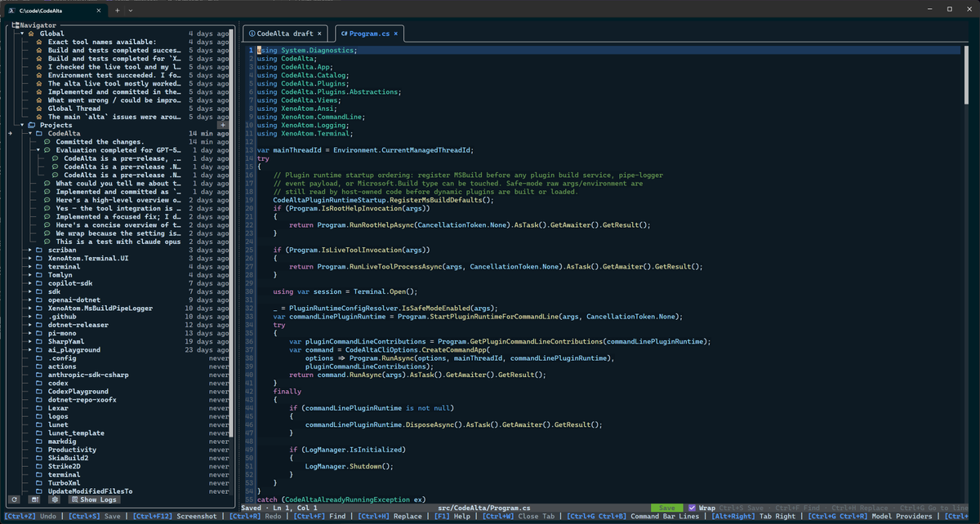Screen dimensions: 980x524
Task: Select the anthropic-sdk-csharp project
Action: 87,375
